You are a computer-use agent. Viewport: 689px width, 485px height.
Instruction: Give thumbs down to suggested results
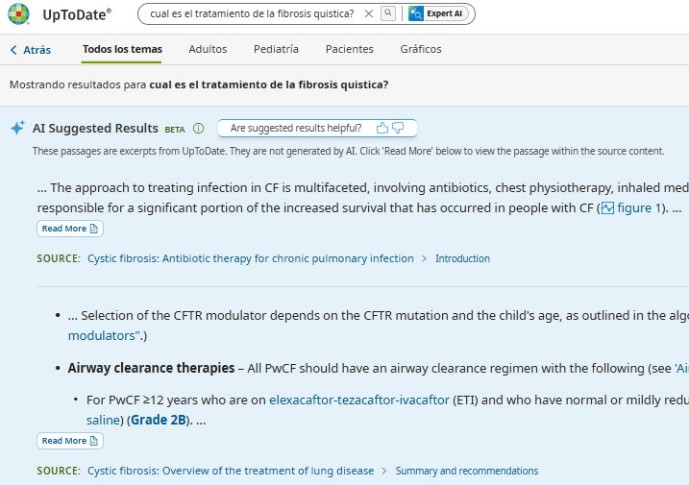398,128
